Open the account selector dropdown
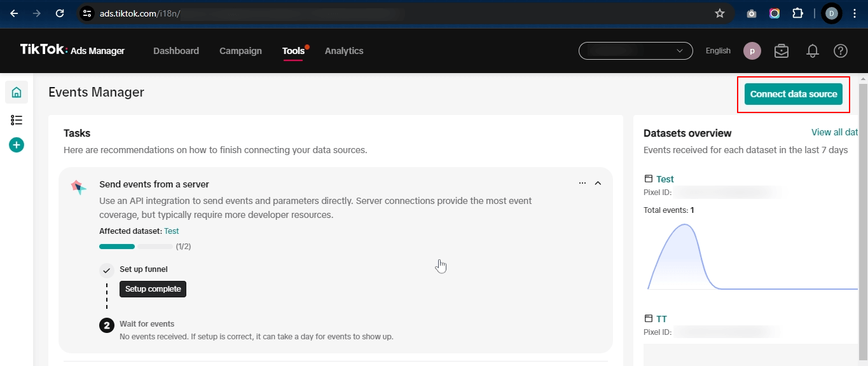The image size is (868, 366). point(635,51)
